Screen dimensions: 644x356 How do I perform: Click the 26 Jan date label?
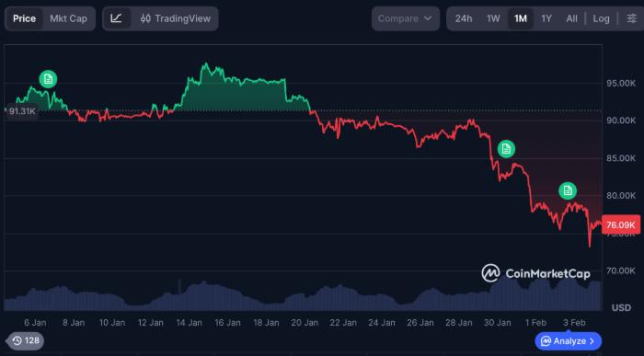(x=420, y=323)
